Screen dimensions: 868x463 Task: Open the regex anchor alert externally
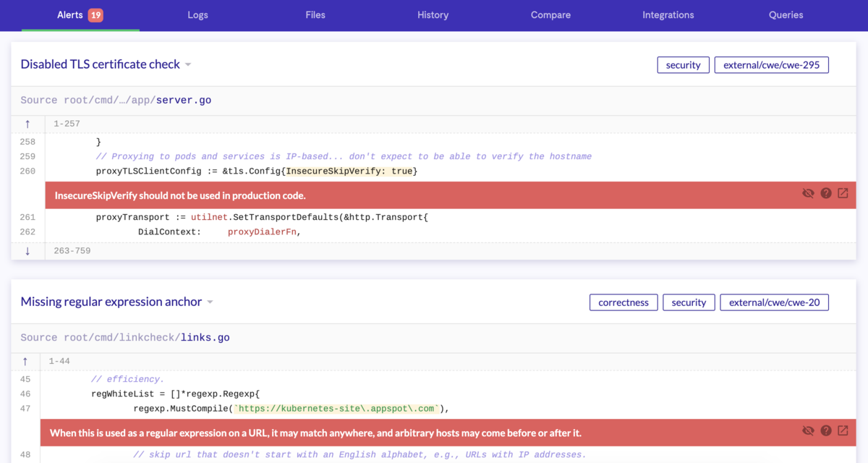(x=843, y=430)
